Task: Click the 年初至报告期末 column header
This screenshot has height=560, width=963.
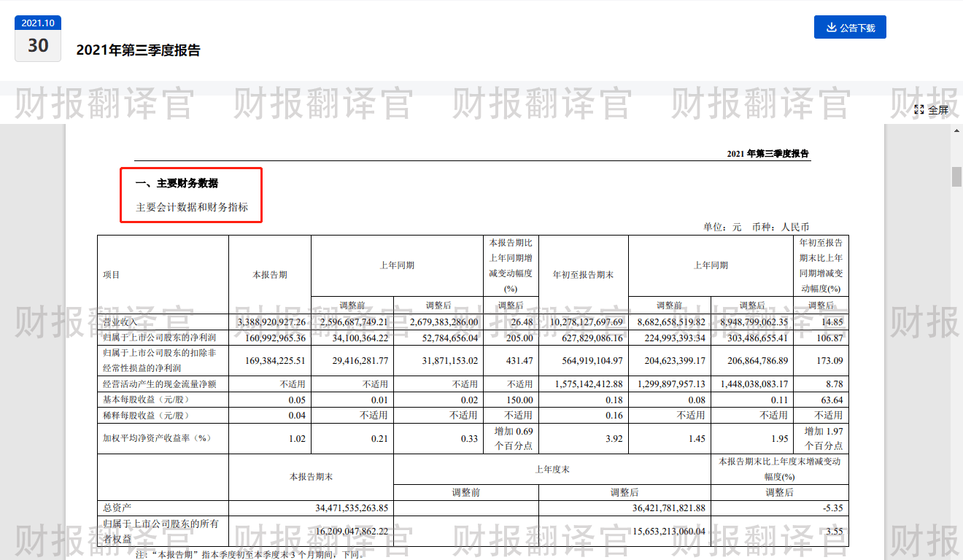Action: coord(583,275)
